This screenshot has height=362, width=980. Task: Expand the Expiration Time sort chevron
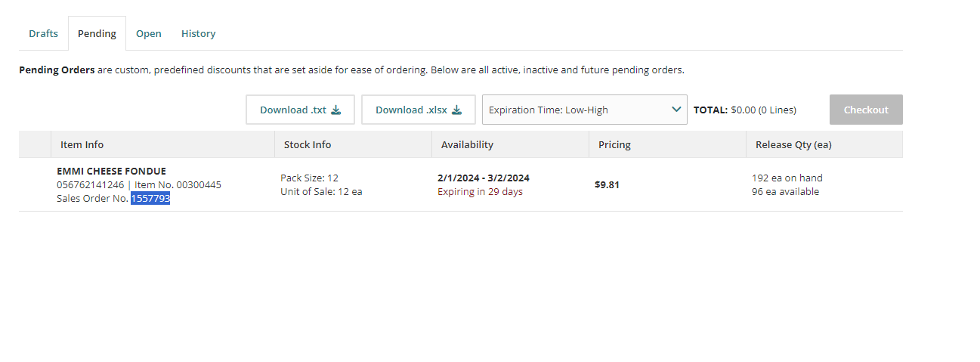click(x=676, y=110)
